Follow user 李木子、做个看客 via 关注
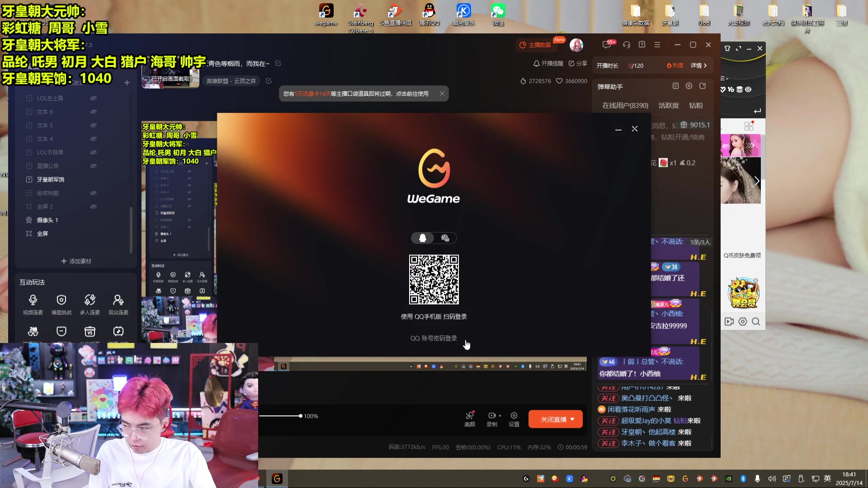868x488 pixels. pos(609,443)
